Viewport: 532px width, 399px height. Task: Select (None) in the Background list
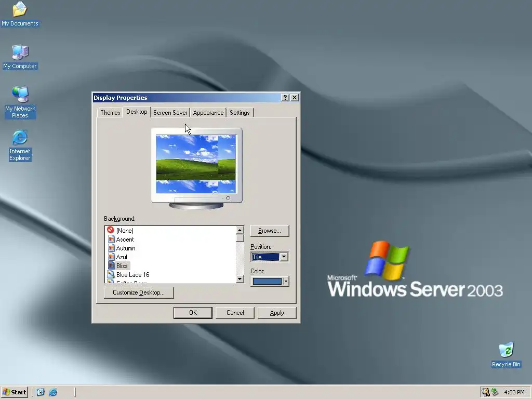click(x=125, y=230)
